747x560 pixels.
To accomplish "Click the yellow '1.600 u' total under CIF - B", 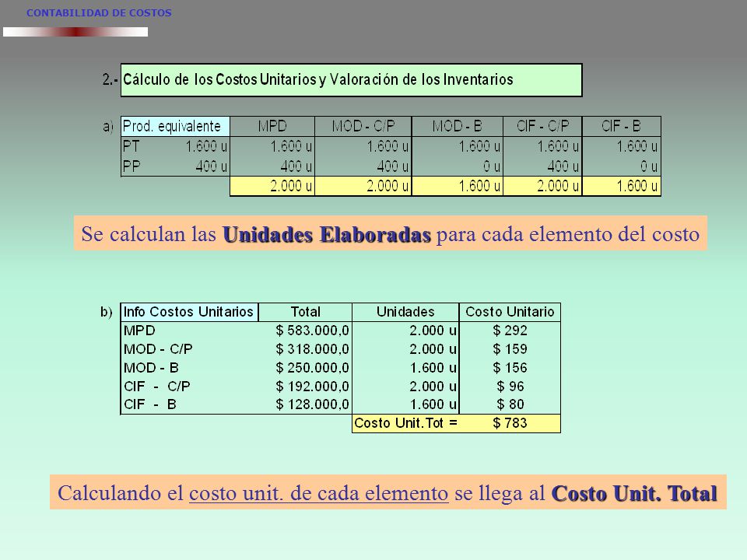I will point(621,186).
